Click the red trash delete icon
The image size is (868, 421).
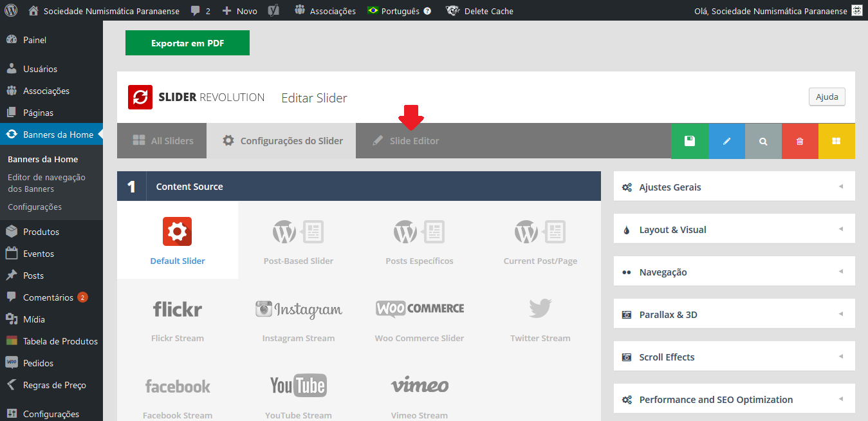800,140
